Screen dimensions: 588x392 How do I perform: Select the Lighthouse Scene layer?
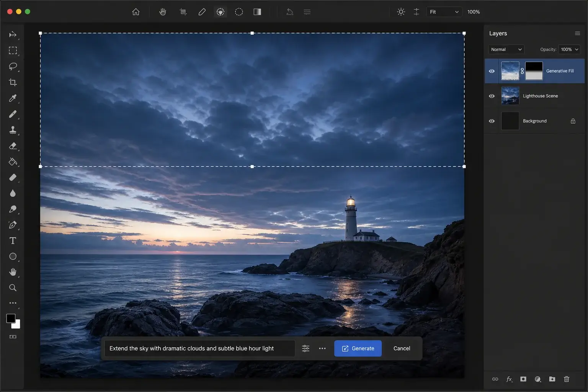(535, 96)
